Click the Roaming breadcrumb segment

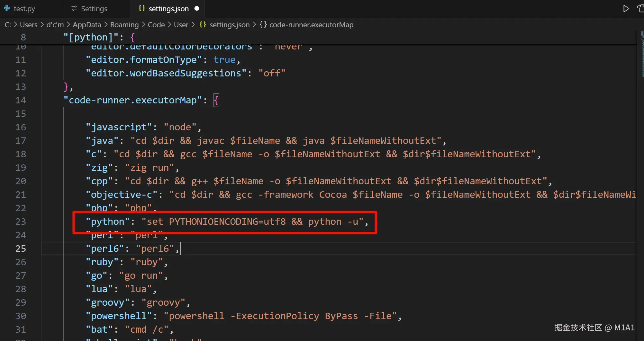pos(124,25)
